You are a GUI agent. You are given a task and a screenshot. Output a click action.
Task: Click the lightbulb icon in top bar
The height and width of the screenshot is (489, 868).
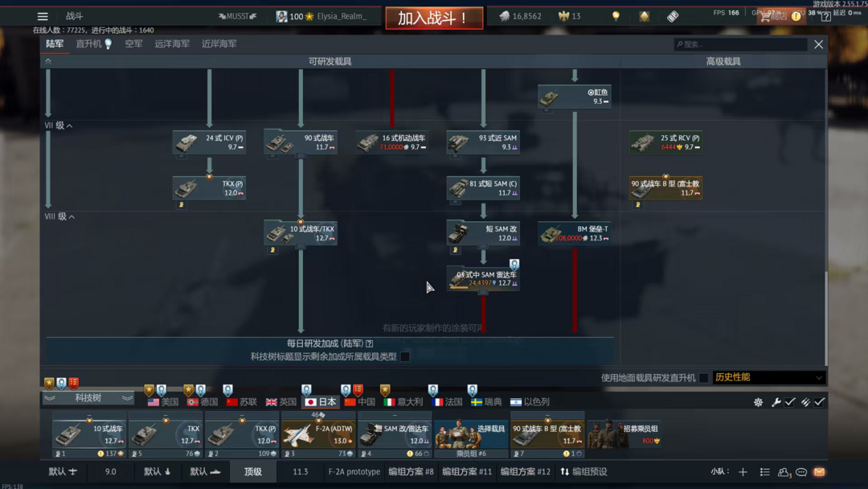tap(616, 16)
